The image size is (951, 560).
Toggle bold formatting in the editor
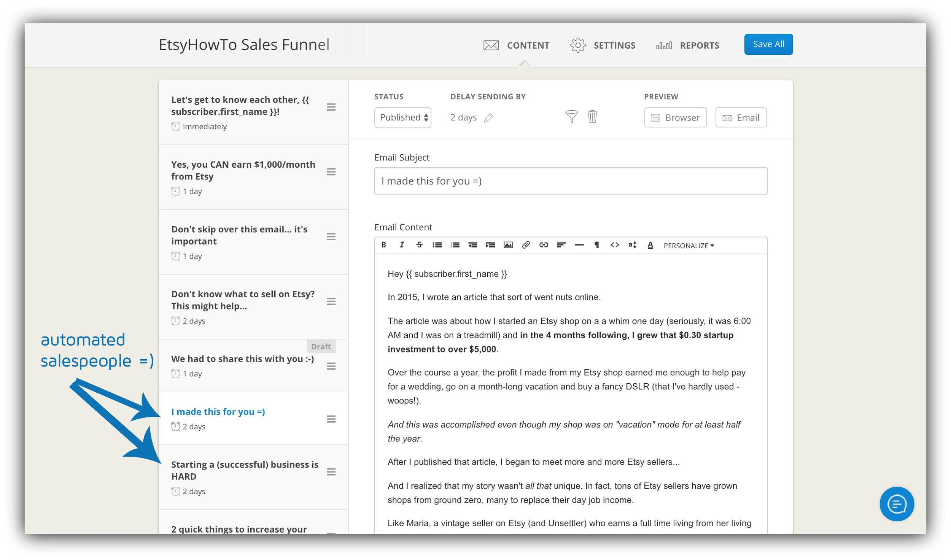[384, 245]
